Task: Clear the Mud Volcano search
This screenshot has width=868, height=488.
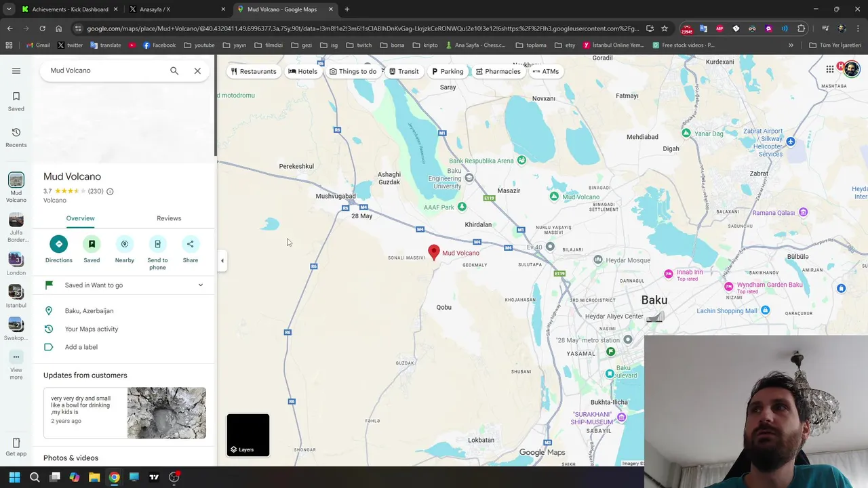Action: coord(197,70)
